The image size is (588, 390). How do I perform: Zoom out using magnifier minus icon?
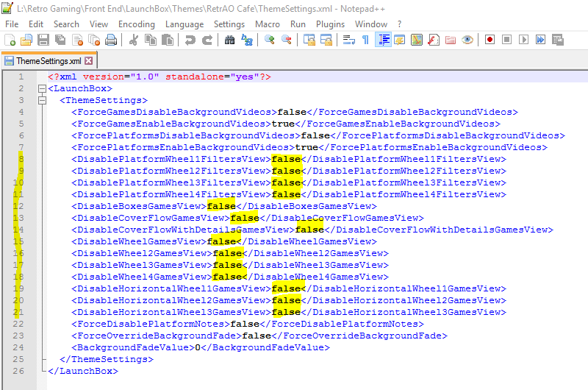point(287,40)
